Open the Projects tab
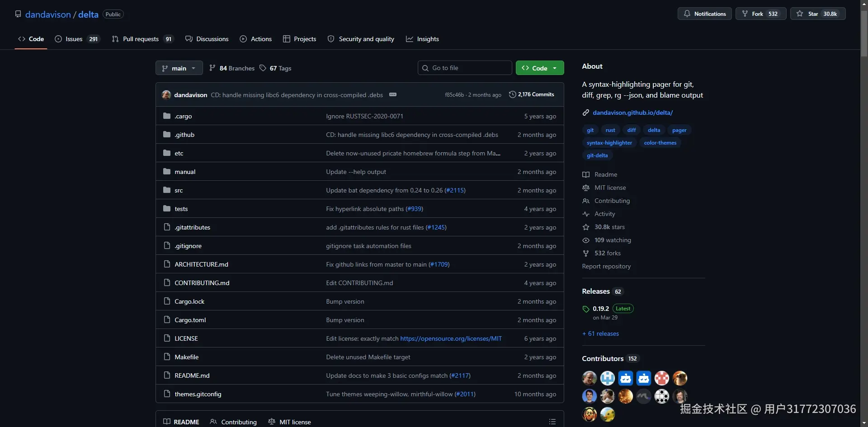The image size is (868, 427). coord(300,39)
